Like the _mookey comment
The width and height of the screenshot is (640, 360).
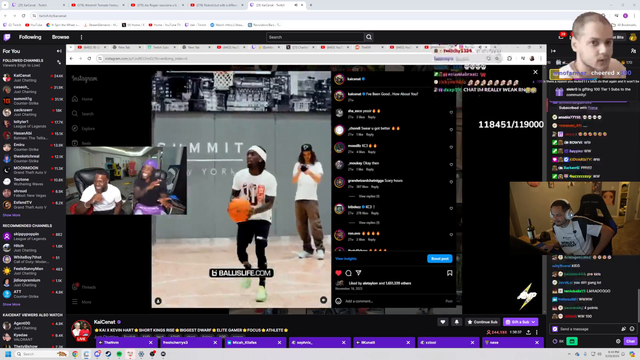tap(451, 164)
